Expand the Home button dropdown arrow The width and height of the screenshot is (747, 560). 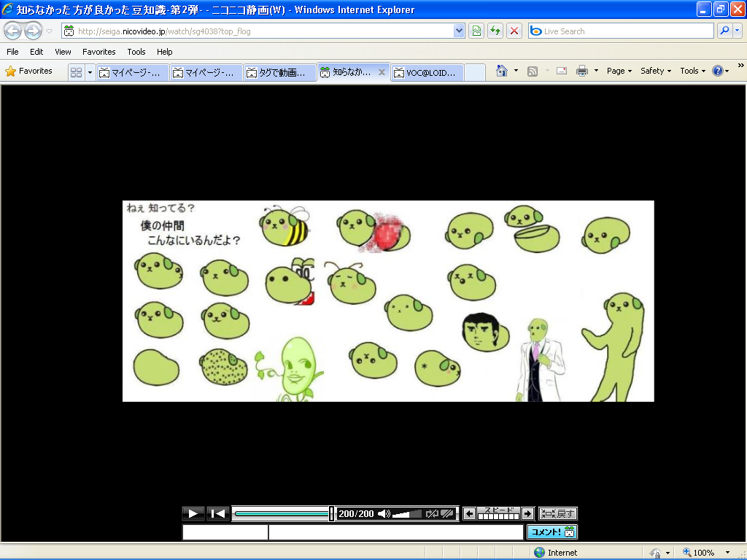(x=516, y=71)
